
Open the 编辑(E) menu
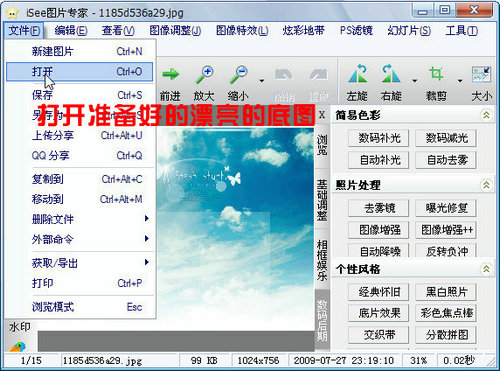coord(71,31)
